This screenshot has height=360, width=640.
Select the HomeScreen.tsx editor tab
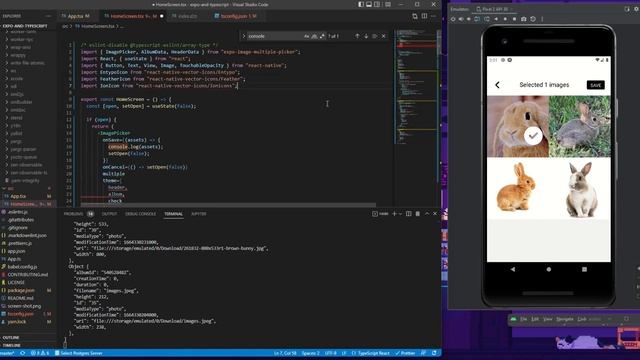pos(133,16)
